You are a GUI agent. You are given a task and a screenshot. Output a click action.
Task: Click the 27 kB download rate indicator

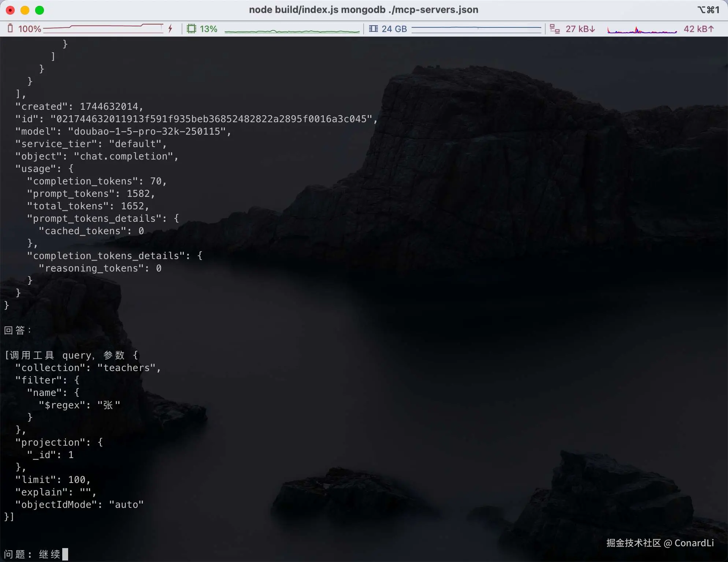[580, 29]
